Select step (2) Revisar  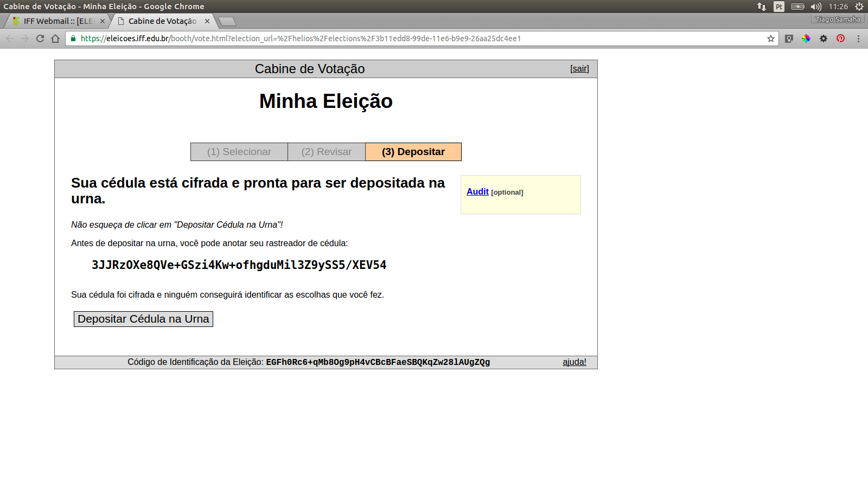pos(327,152)
